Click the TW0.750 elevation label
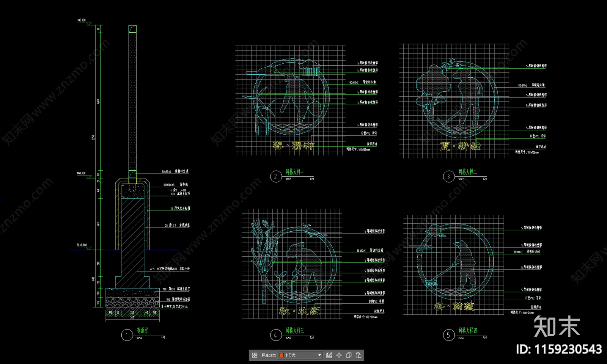 (81, 173)
